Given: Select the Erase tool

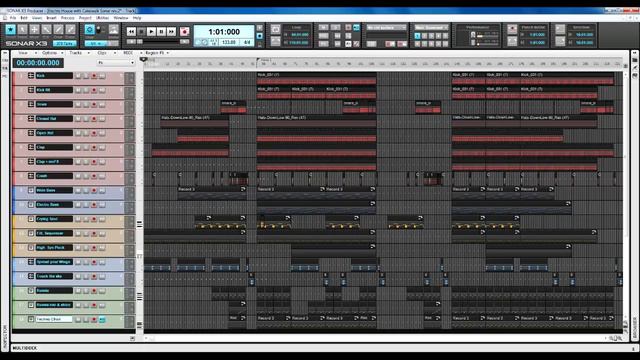Looking at the screenshot, I should pos(71,29).
